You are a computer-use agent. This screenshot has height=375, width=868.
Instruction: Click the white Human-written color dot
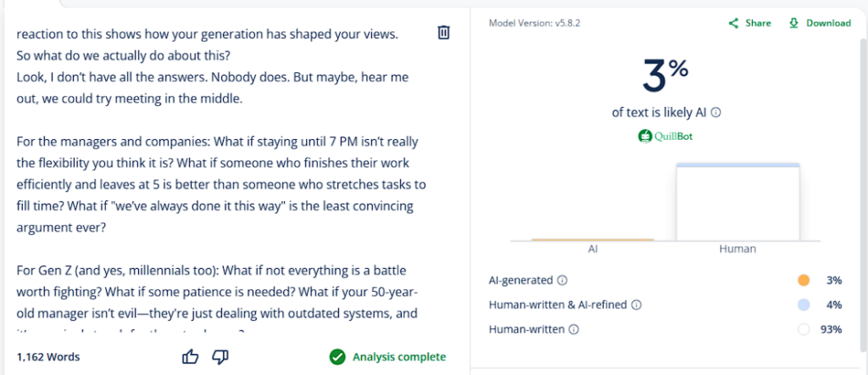pyautogui.click(x=804, y=329)
